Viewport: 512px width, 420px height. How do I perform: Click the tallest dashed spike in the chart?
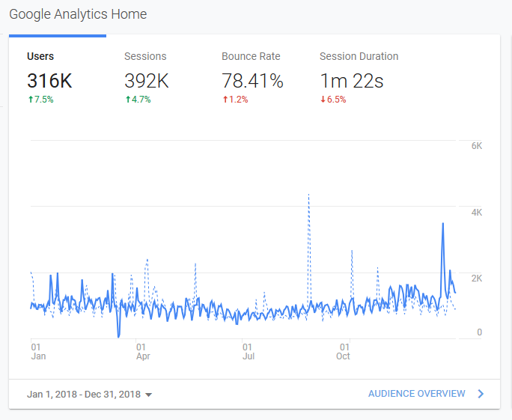[308, 195]
